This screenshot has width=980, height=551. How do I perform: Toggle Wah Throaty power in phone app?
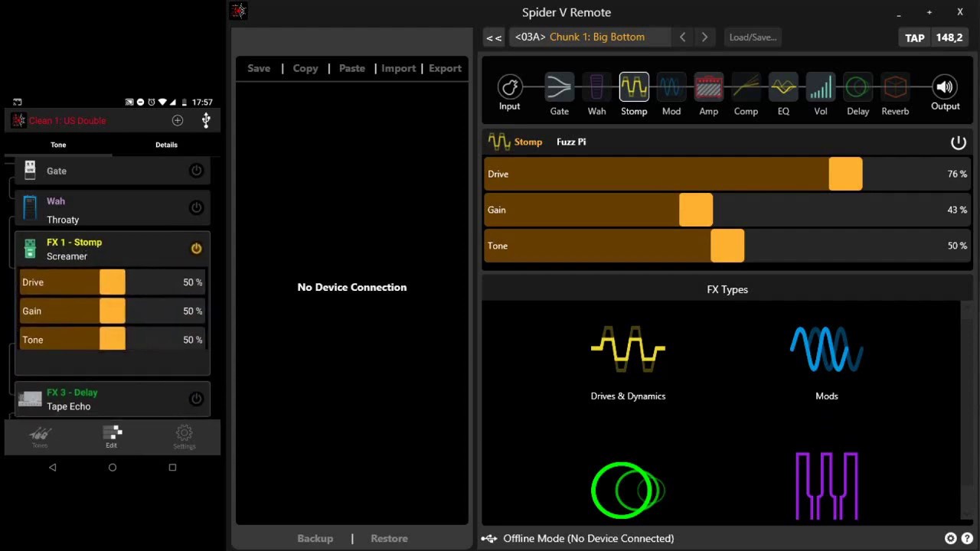pyautogui.click(x=196, y=207)
